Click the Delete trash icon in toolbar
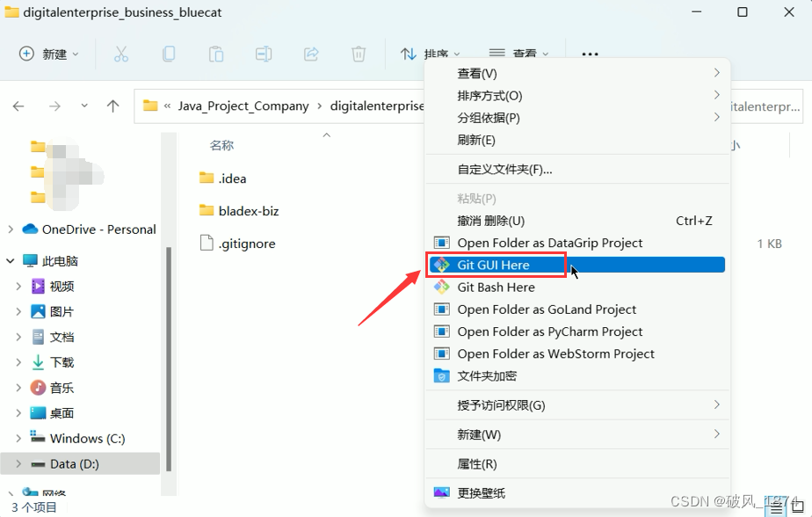Screen dimensions: 812x517 coord(359,54)
